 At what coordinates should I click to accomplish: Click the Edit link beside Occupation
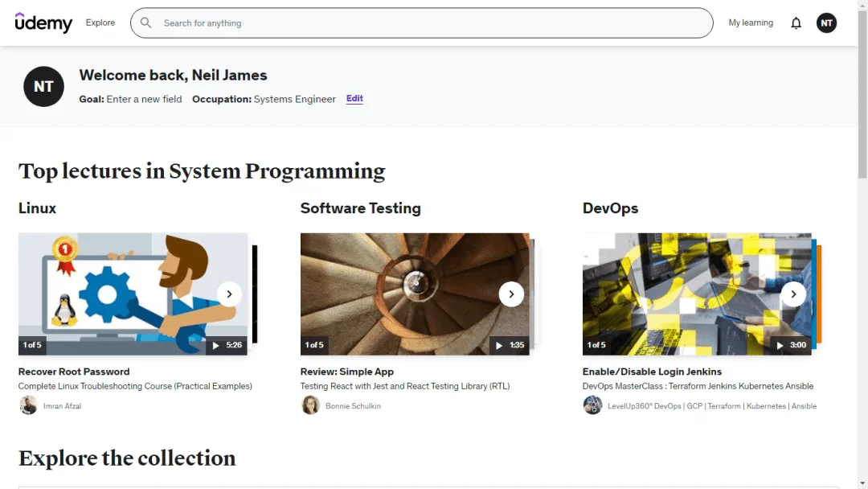pos(354,99)
